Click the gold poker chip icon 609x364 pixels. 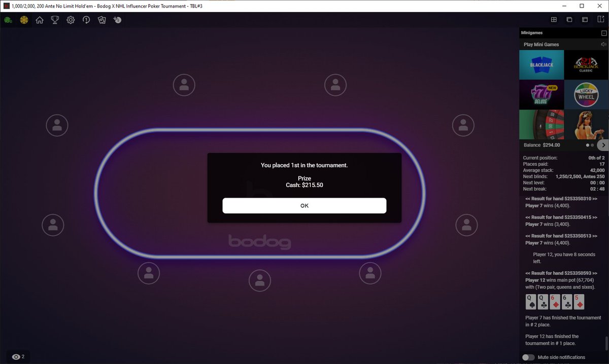24,20
